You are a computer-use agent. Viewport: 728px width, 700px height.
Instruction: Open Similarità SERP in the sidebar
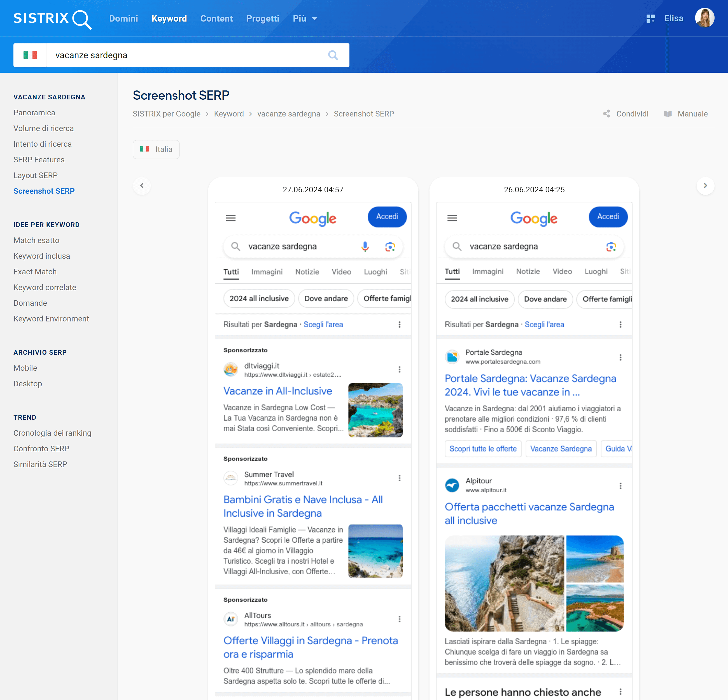pyautogui.click(x=40, y=464)
